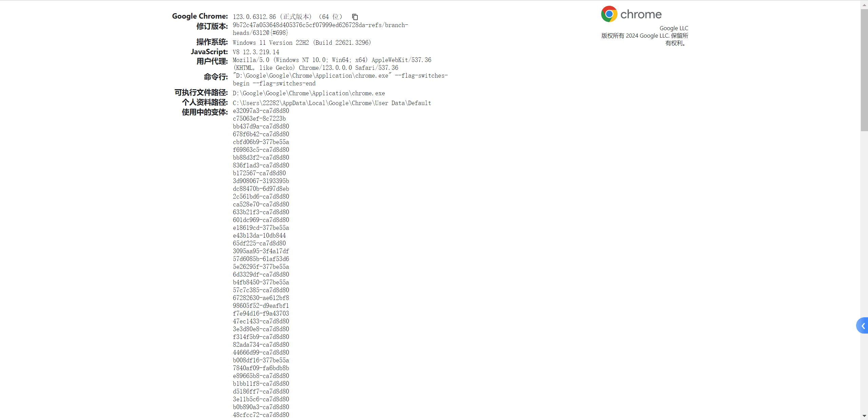The height and width of the screenshot is (420, 868).
Task: Click the scrollbar up arrow
Action: tap(864, 5)
